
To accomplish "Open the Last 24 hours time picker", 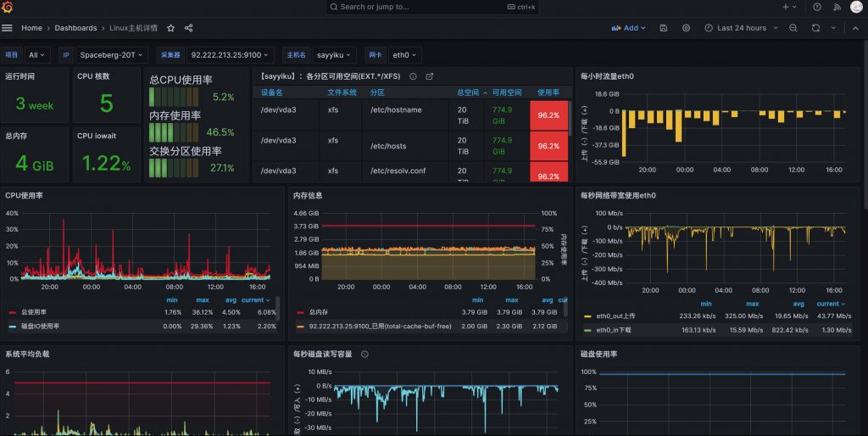I will [x=741, y=28].
